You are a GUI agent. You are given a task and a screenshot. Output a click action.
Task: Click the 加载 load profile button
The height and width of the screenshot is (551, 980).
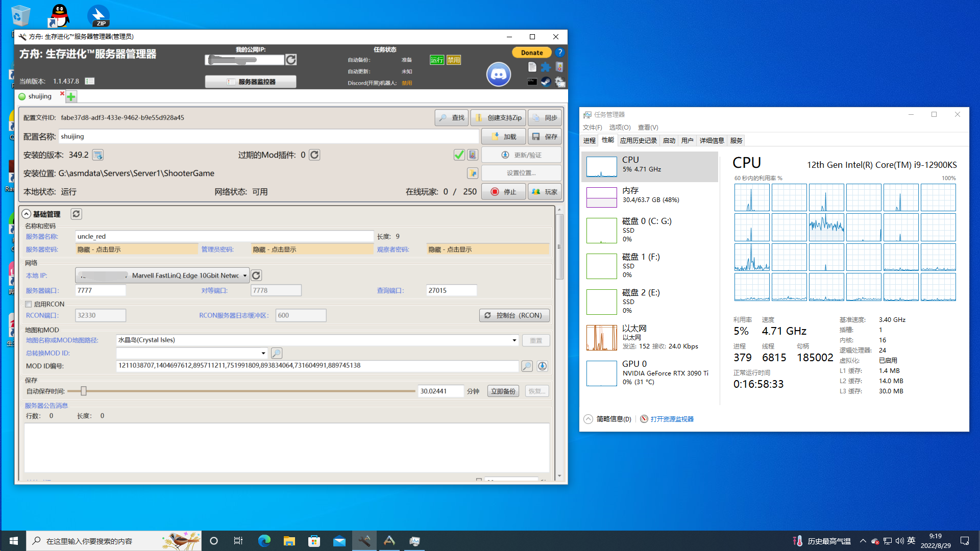point(504,137)
